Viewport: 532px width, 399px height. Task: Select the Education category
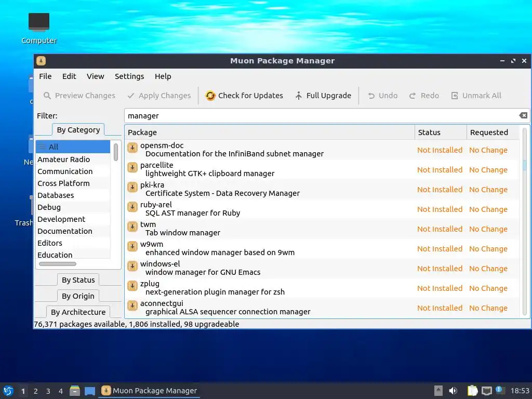click(73, 255)
